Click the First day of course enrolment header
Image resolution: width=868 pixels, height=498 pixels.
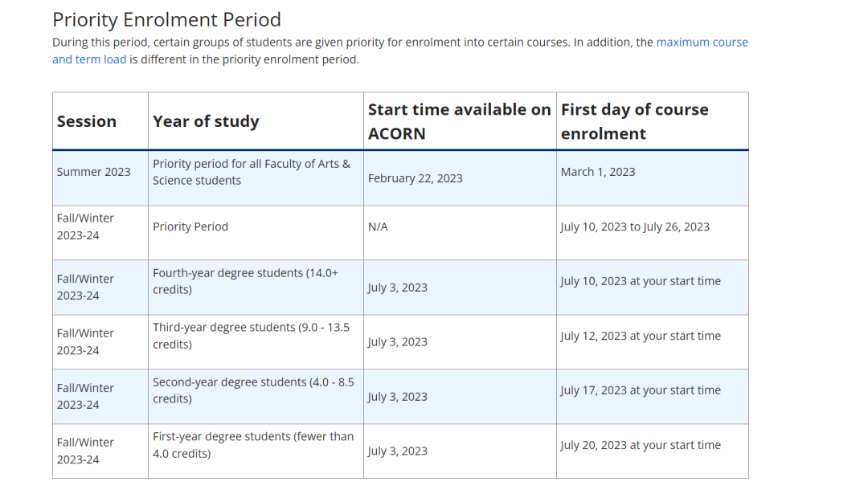pyautogui.click(x=634, y=121)
